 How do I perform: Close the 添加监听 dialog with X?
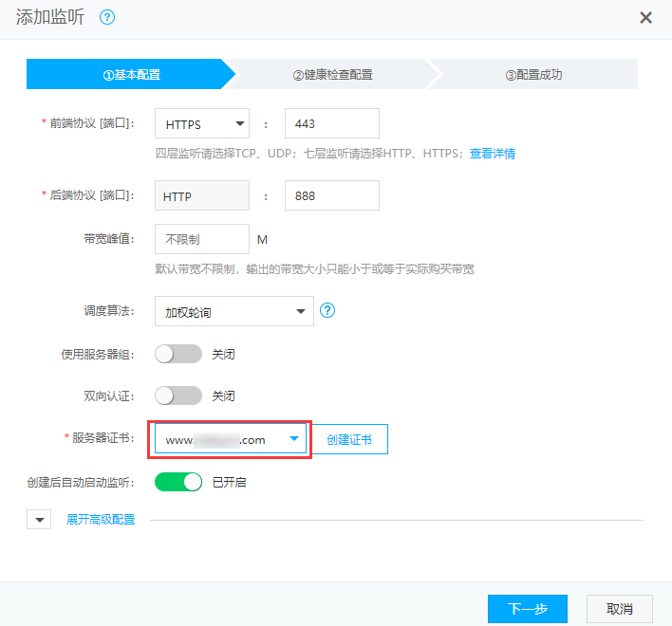coord(646,18)
